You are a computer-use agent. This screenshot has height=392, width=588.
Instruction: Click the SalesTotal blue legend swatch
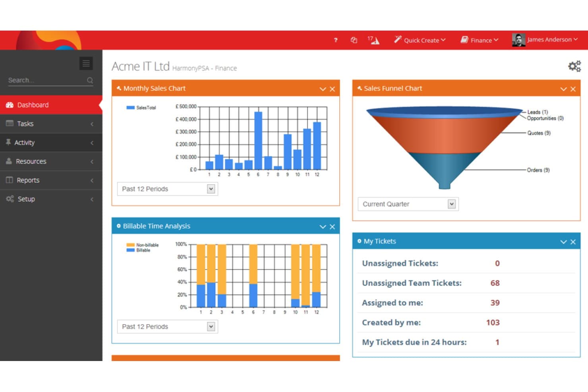click(x=130, y=108)
